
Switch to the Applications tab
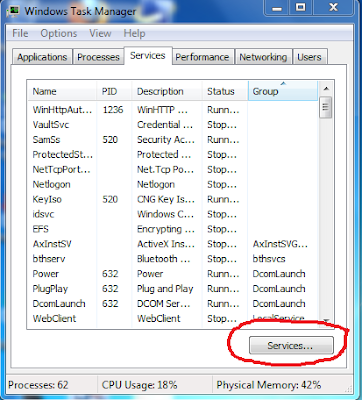tap(42, 57)
